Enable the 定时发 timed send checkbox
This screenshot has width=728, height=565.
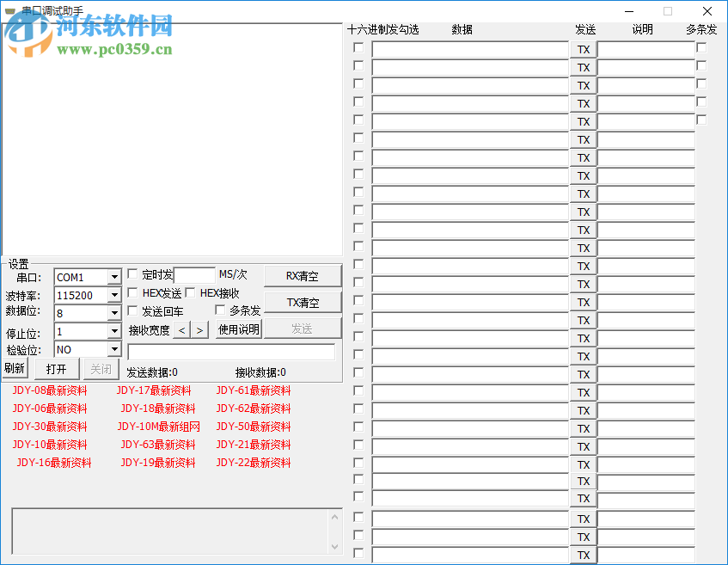click(x=131, y=274)
